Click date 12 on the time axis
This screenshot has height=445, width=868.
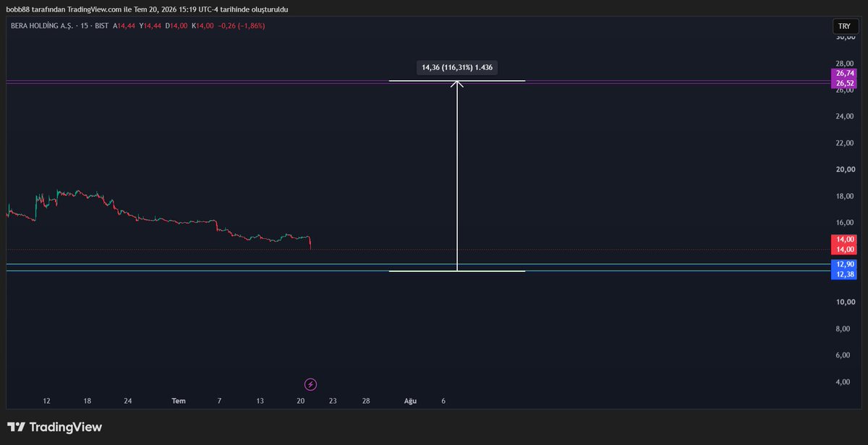(x=46, y=401)
